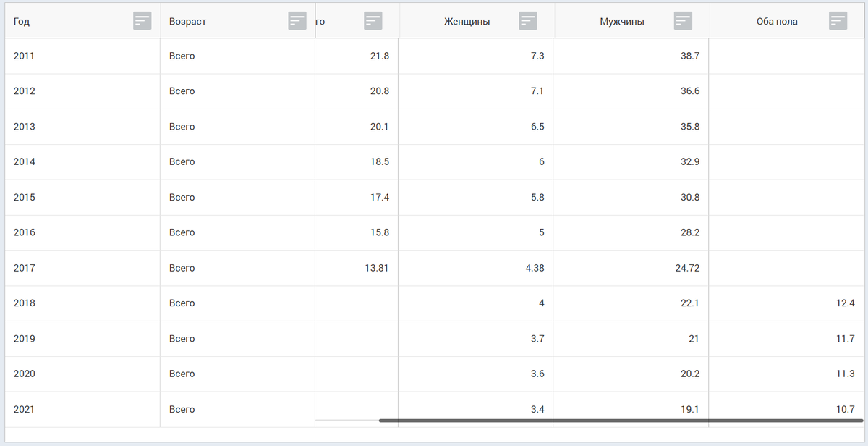Click Мужчины value 35.8

(690, 127)
